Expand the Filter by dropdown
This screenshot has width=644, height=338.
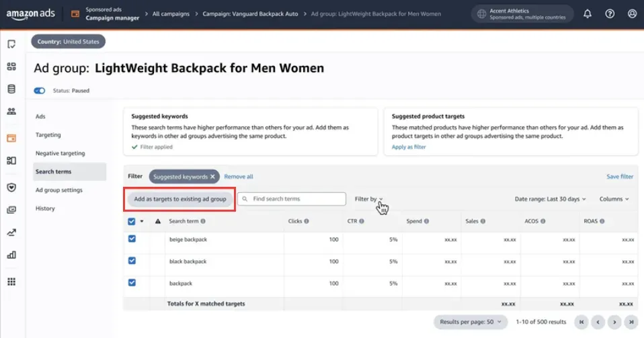pyautogui.click(x=368, y=199)
